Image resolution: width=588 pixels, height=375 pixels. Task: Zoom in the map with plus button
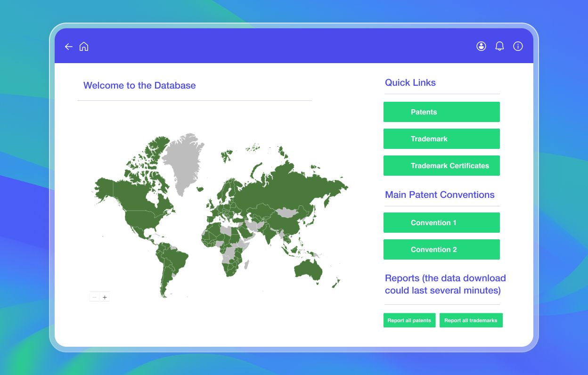pyautogui.click(x=105, y=297)
